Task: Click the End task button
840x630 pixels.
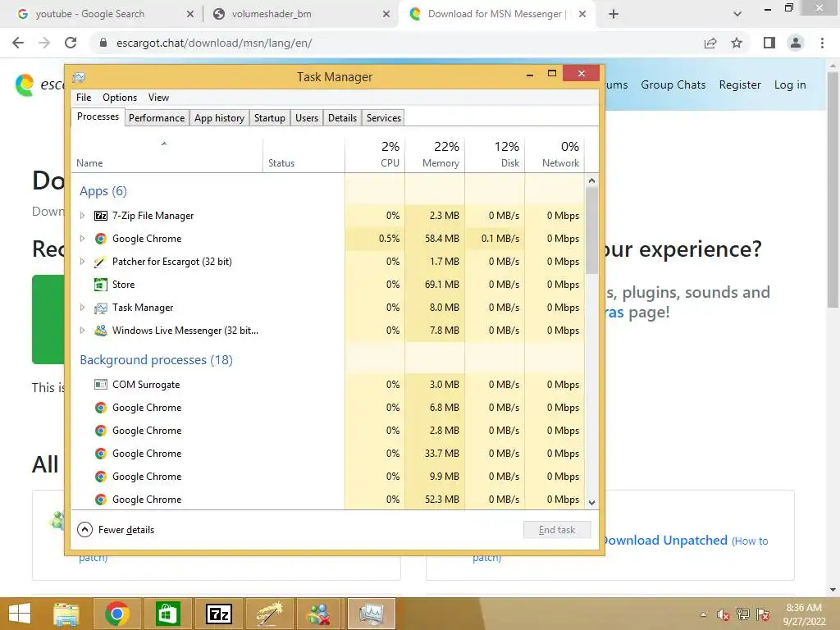Action: [557, 530]
